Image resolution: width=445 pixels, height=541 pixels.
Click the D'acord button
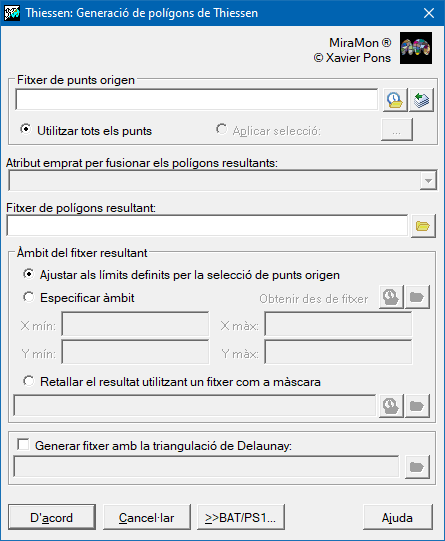click(x=52, y=517)
